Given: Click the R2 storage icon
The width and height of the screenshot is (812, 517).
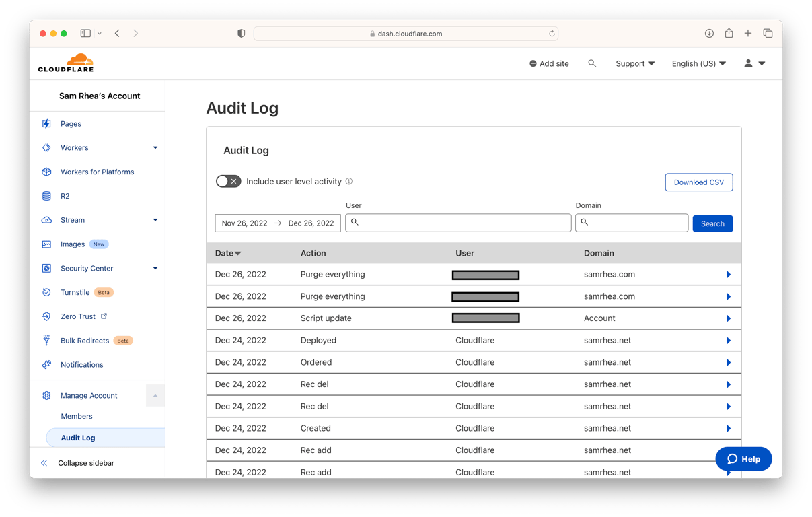Looking at the screenshot, I should (46, 196).
